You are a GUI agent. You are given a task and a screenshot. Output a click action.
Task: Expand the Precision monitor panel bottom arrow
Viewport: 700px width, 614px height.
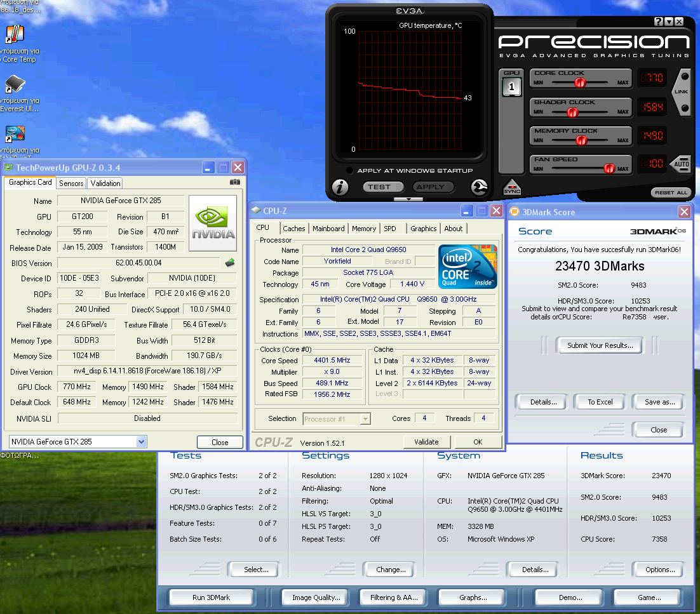click(x=408, y=199)
